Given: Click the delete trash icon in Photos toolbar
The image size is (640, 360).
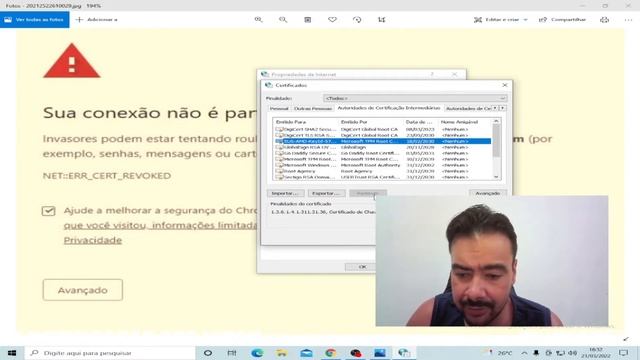Looking at the screenshot, I should click(x=308, y=20).
